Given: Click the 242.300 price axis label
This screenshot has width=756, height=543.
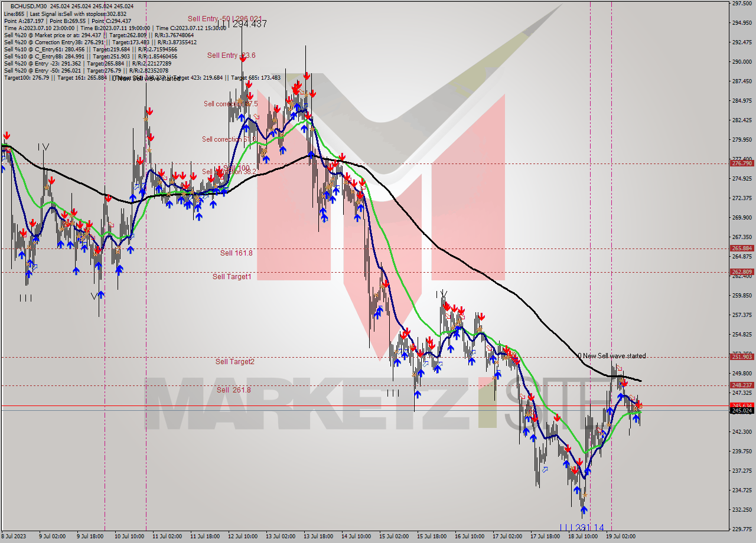Looking at the screenshot, I should tap(742, 432).
